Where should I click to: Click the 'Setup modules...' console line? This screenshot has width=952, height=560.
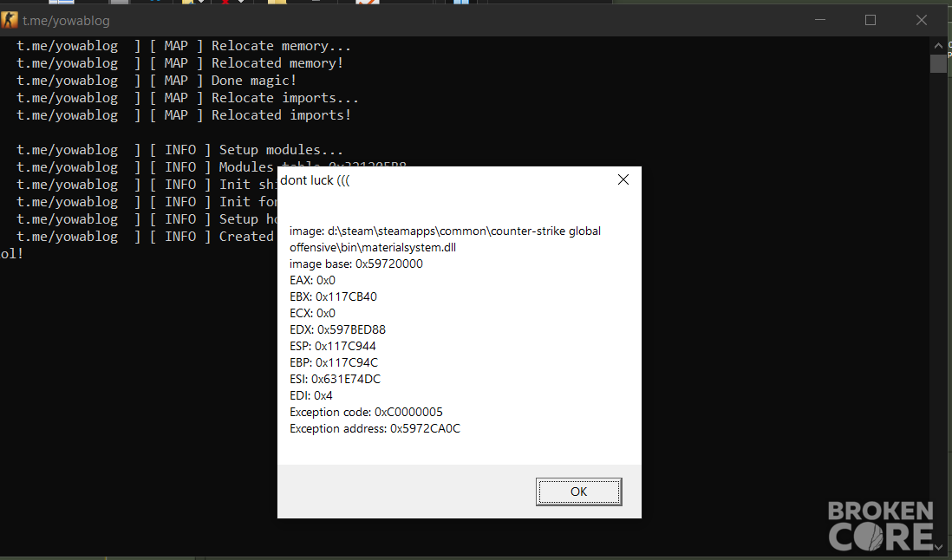pyautogui.click(x=179, y=150)
